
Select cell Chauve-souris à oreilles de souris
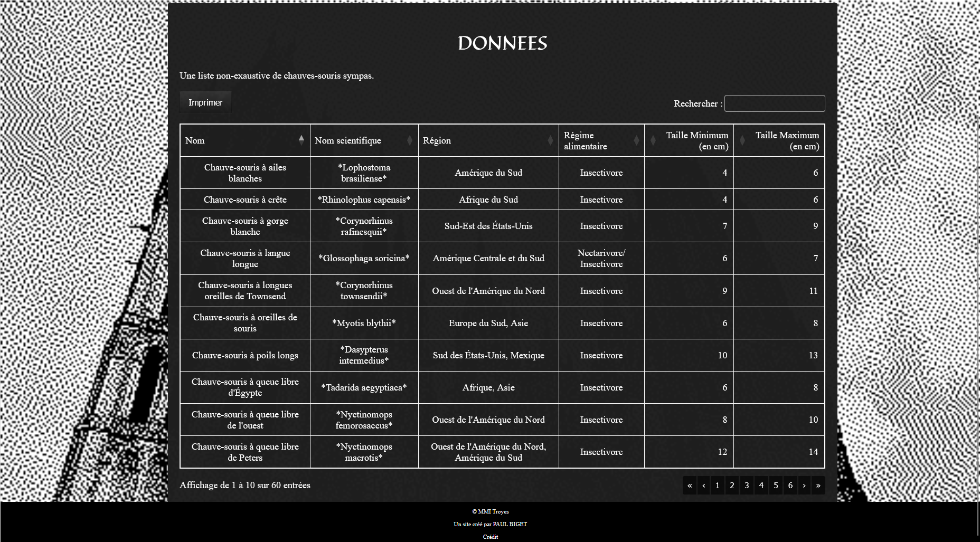pyautogui.click(x=245, y=323)
